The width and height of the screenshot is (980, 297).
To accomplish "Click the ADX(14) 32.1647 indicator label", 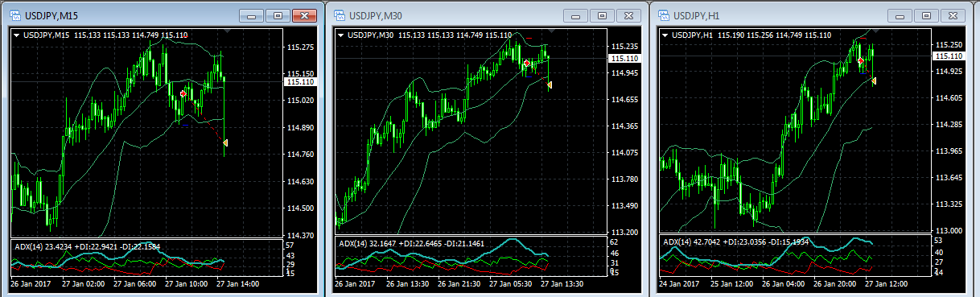I will click(369, 243).
